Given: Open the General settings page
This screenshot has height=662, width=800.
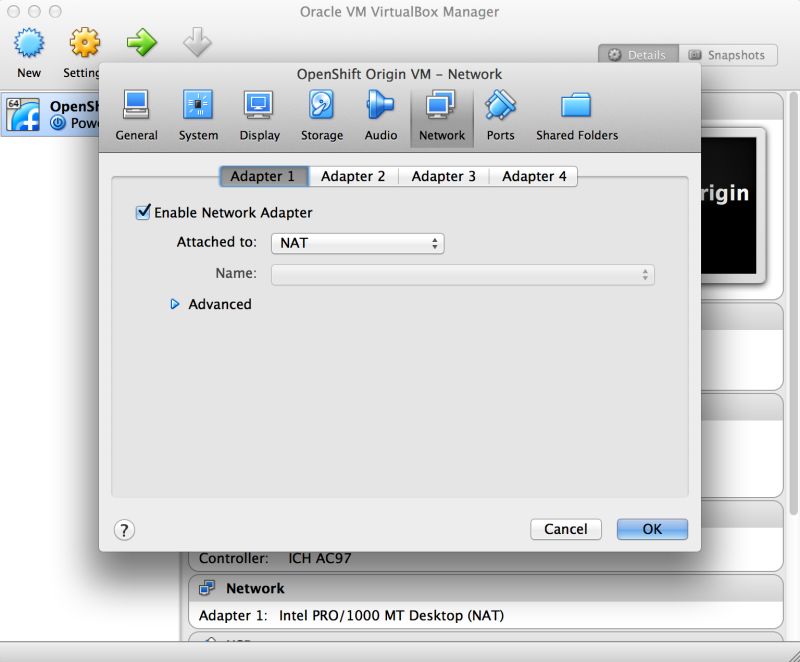Looking at the screenshot, I should [137, 110].
